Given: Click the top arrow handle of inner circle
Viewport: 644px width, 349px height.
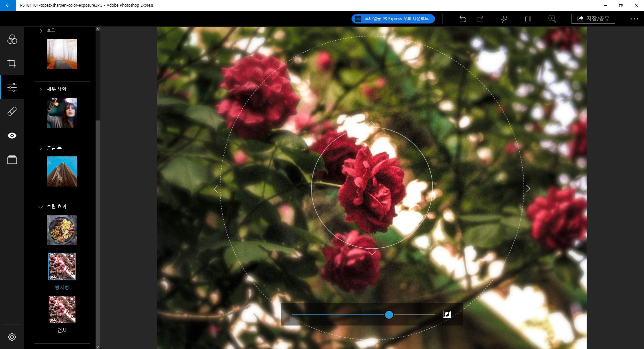Looking at the screenshot, I should [372, 123].
